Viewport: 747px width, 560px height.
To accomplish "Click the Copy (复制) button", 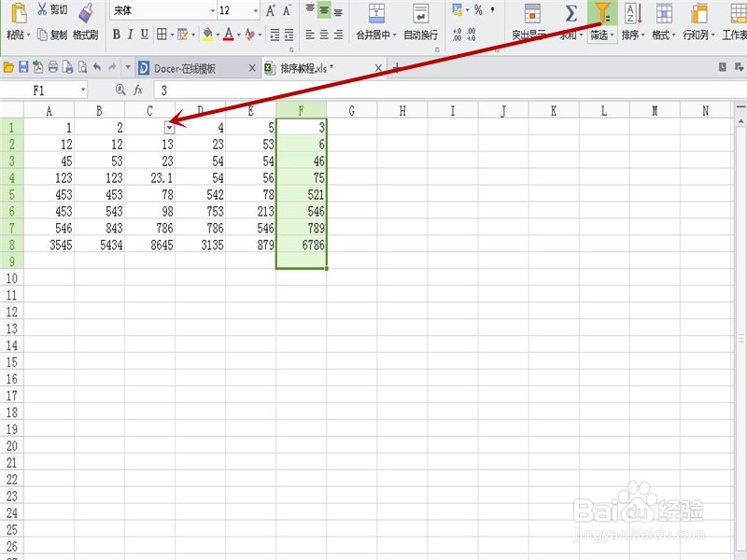I will (x=52, y=35).
